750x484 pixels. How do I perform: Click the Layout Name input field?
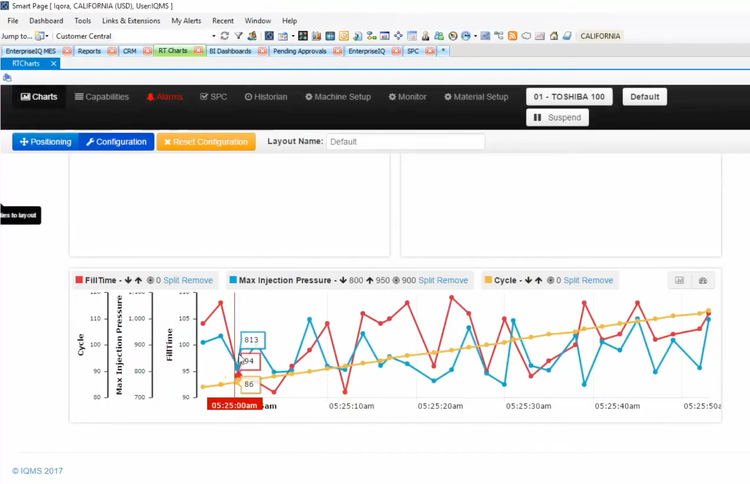[x=405, y=142]
